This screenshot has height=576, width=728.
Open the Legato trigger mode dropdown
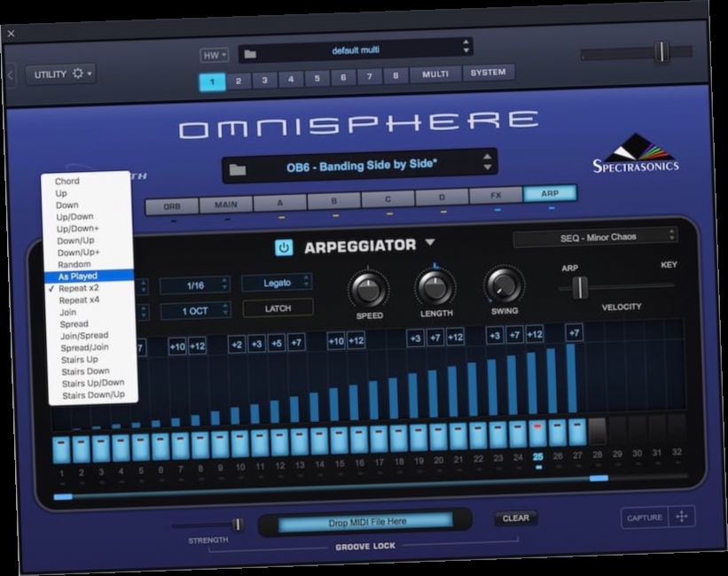(277, 283)
